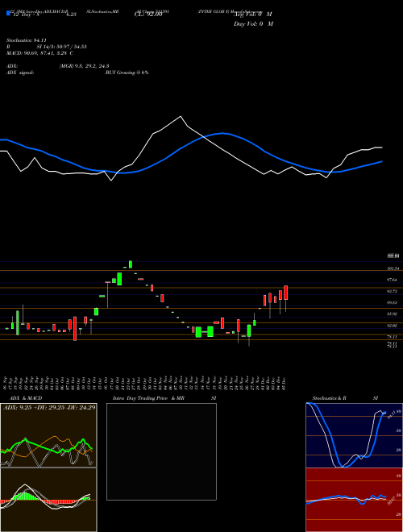Open the blue Stochastics mini chart
This screenshot has width=403, height=532.
(x=354, y=435)
